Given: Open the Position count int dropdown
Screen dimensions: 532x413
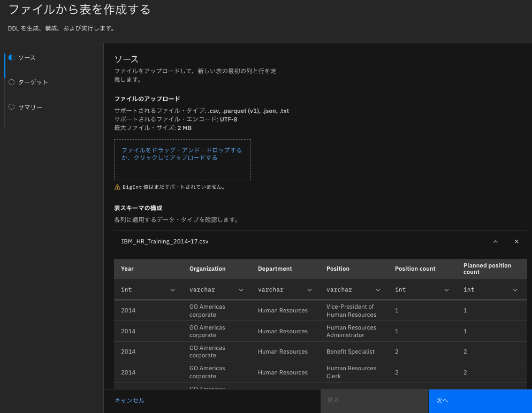Looking at the screenshot, I should (x=447, y=289).
